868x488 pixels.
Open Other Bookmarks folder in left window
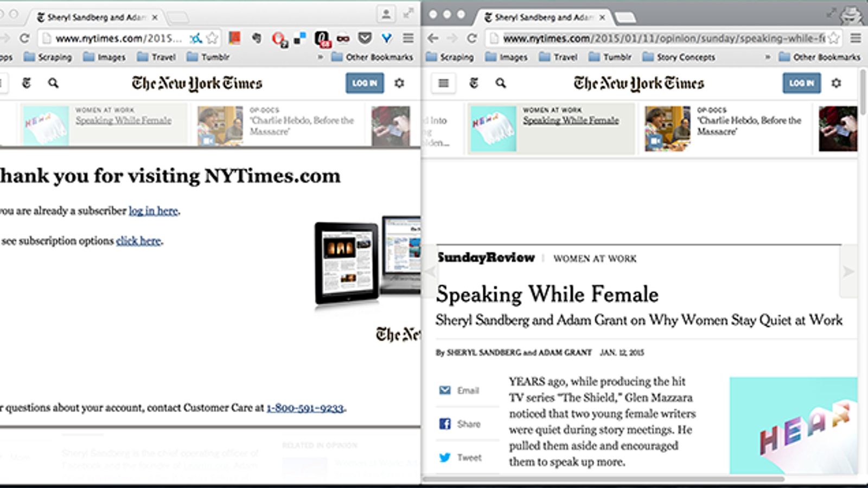(x=373, y=57)
